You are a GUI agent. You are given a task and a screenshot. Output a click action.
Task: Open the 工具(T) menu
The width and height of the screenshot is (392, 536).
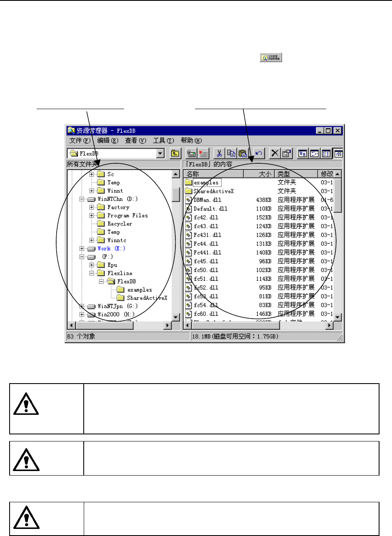click(x=164, y=140)
